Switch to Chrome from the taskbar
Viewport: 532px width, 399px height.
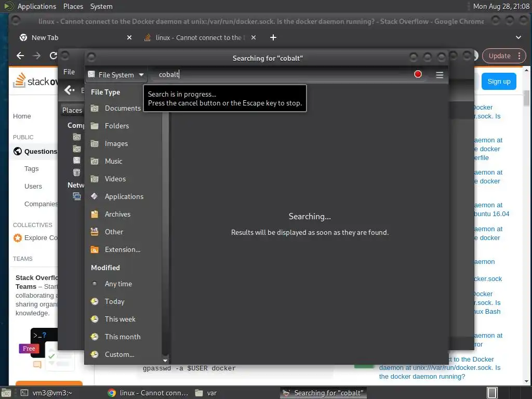[148, 393]
